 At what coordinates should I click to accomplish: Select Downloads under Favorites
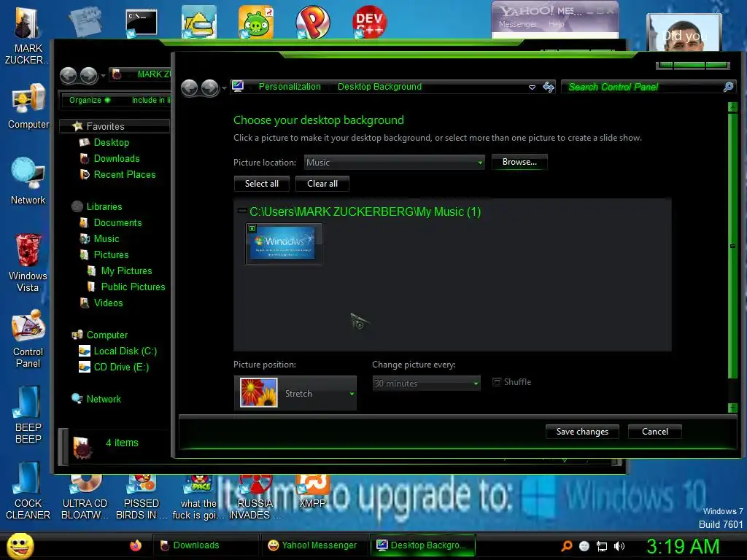tap(116, 158)
